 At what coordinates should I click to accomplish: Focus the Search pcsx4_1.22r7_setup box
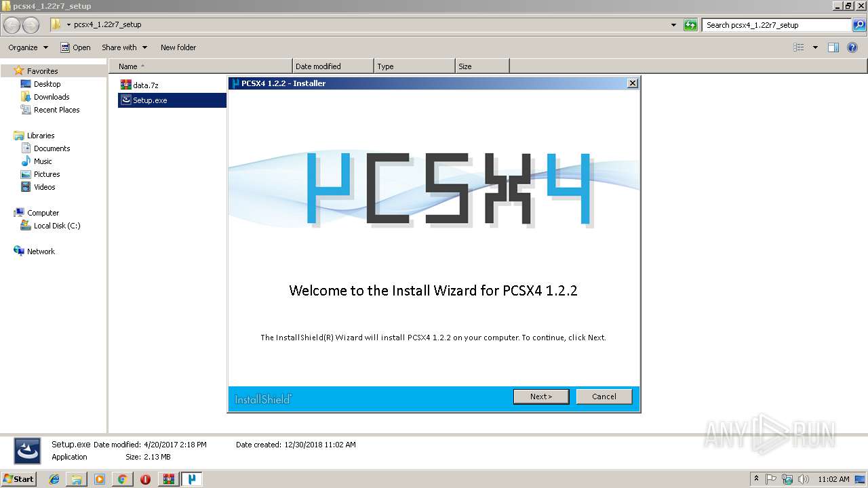pyautogui.click(x=776, y=25)
